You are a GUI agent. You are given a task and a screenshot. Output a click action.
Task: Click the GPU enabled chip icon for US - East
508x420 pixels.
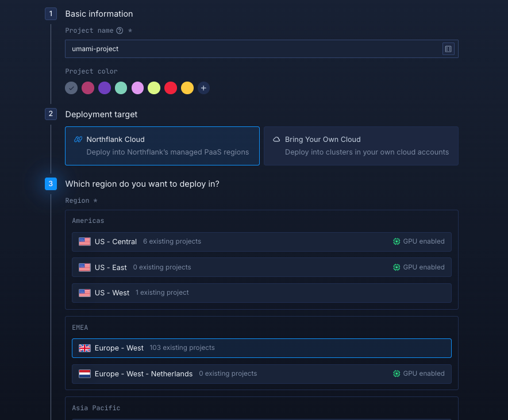pyautogui.click(x=397, y=267)
